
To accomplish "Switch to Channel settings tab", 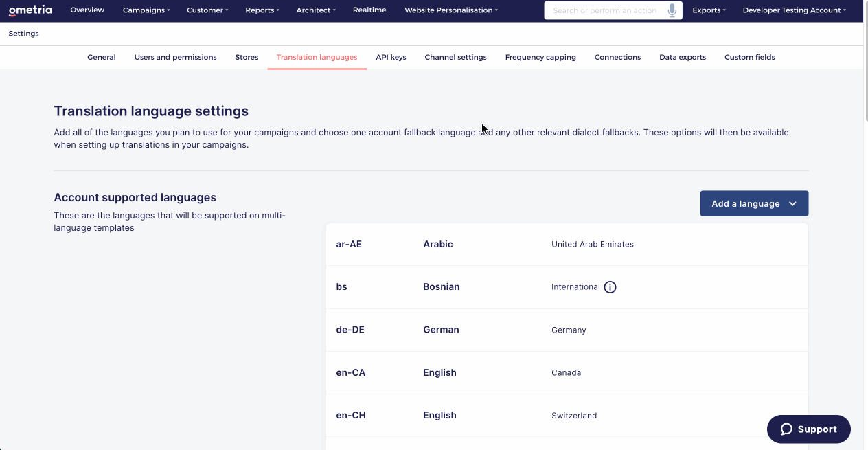I will tap(455, 58).
